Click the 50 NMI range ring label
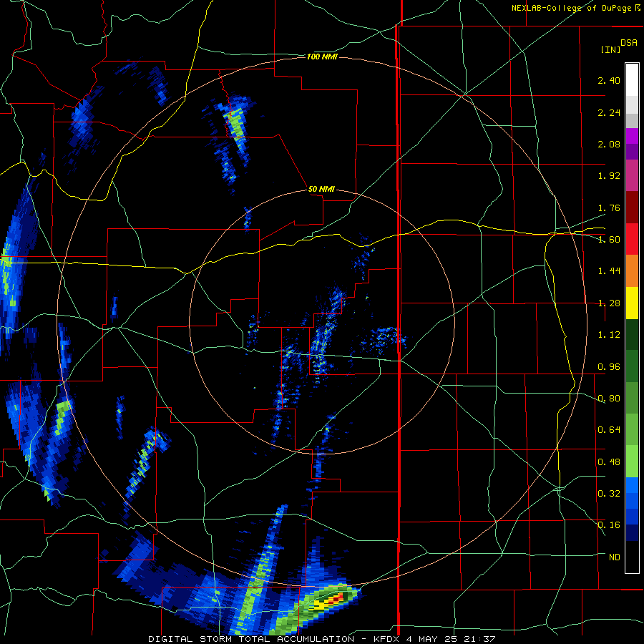644x644 pixels. pos(321,189)
